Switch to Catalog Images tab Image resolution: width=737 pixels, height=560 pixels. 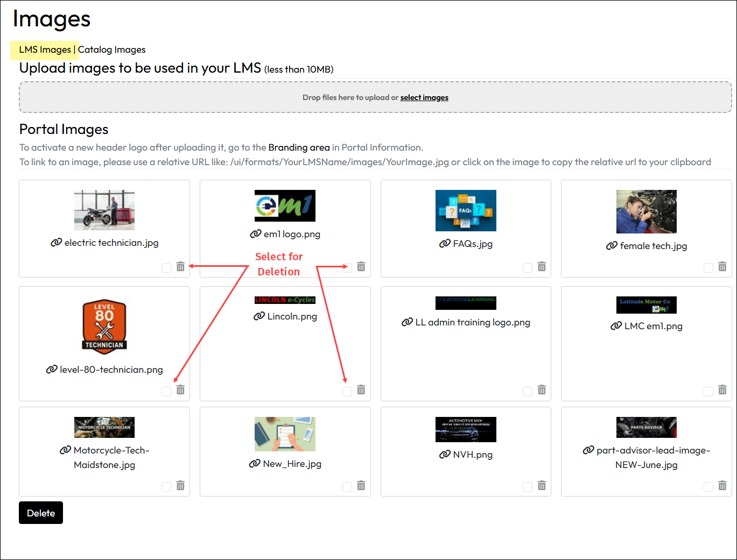[112, 49]
